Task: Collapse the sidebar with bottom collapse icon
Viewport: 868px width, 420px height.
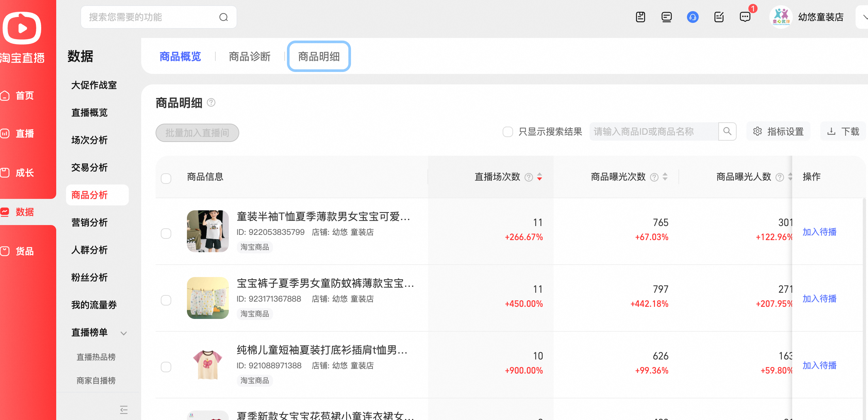Action: point(124,410)
